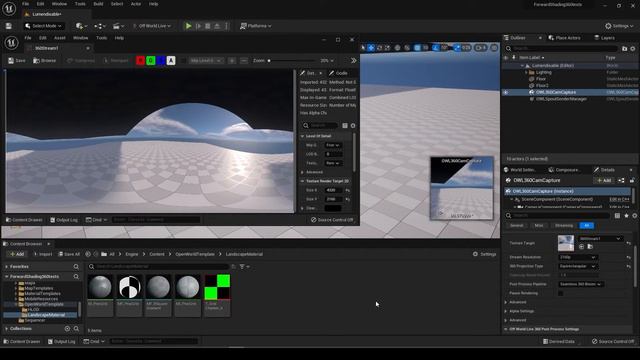
Task: Click Save All in Content Browser
Action: coord(69,254)
